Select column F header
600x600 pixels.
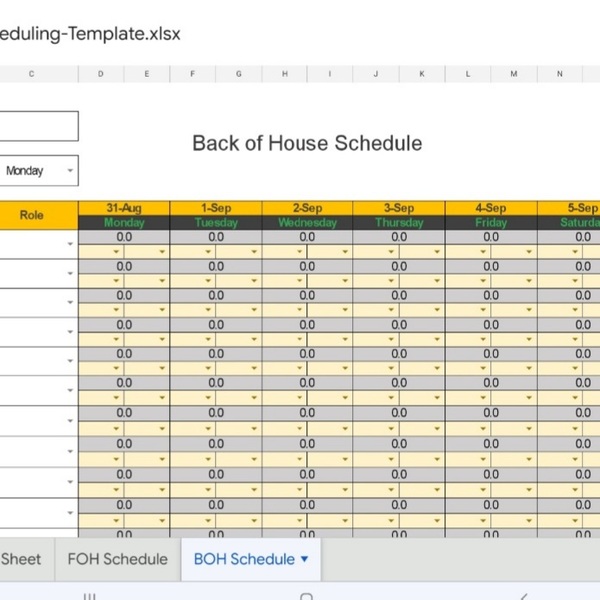pyautogui.click(x=192, y=74)
